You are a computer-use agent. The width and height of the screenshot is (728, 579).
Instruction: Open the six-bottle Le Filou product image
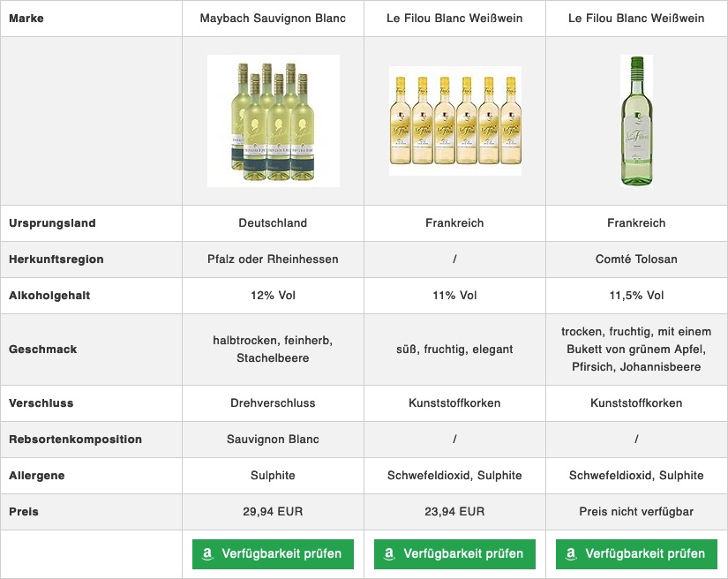(454, 121)
